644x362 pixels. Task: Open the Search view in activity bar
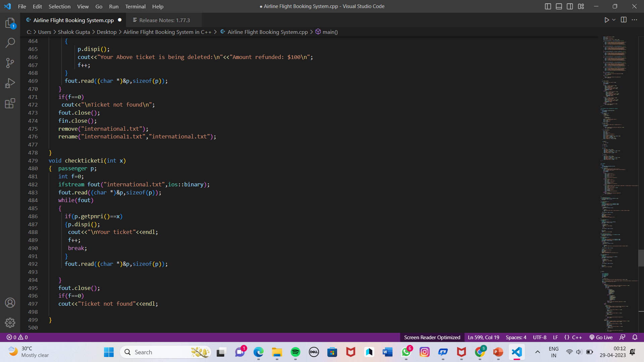coord(10,43)
